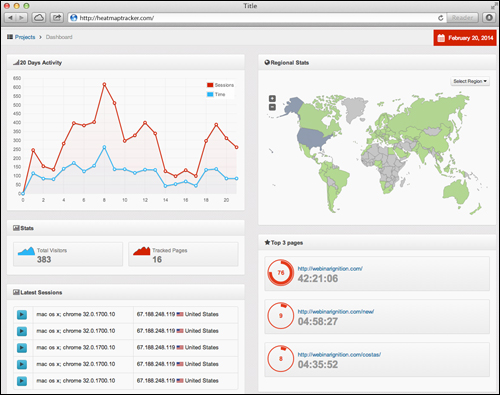Click the circular gauge showing 8
Viewport: 500px width, 395px height.
click(x=281, y=359)
